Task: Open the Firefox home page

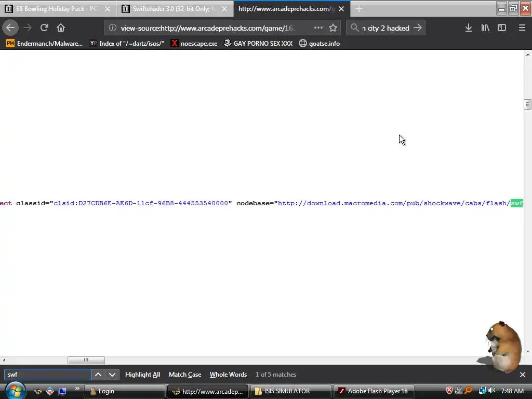Action: [x=61, y=28]
